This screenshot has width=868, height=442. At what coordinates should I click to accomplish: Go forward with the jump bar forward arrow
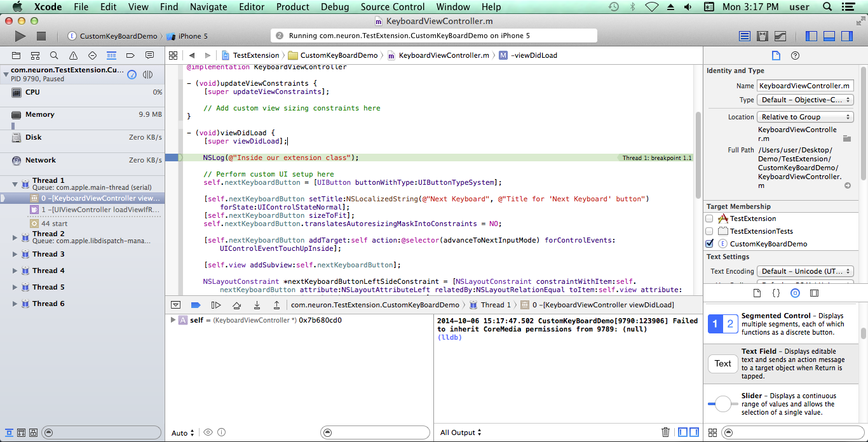coord(207,55)
